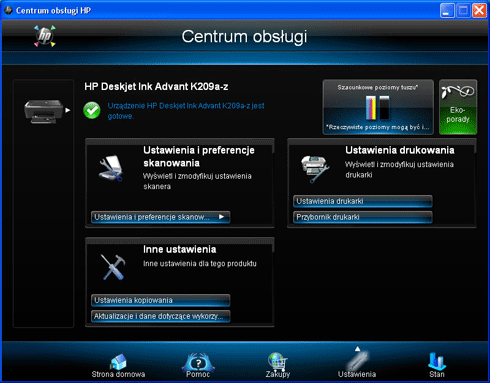
Task: Open the 'Ustawienia i preferencje skanow...' dropdown
Action: tap(160, 217)
